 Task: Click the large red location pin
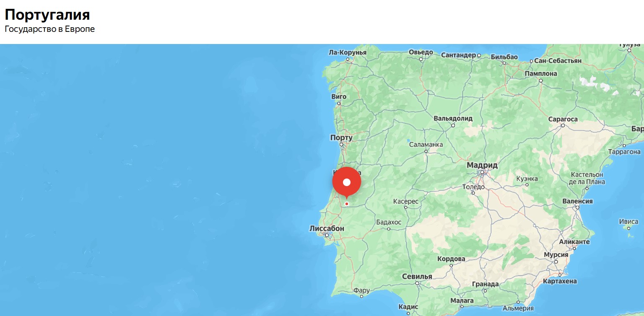pyautogui.click(x=347, y=183)
